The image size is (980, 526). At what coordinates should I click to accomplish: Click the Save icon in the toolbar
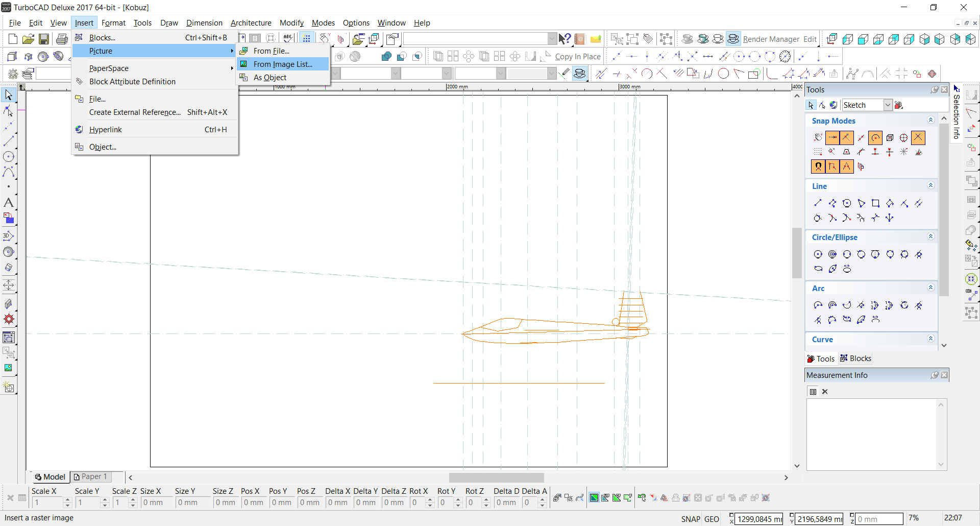[x=44, y=39]
